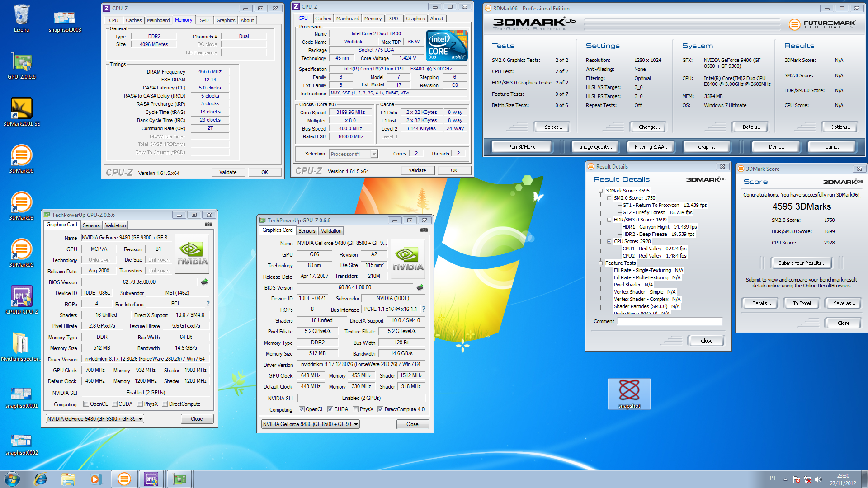This screenshot has height=488, width=868.
Task: Open Windows Explorer folder icon in taskbar
Action: pos(68,479)
